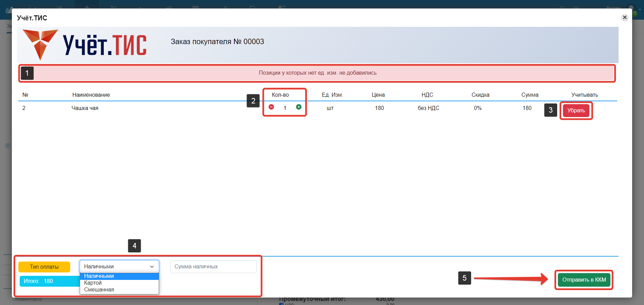Click Учитывать column header
The width and height of the screenshot is (644, 305).
point(584,95)
